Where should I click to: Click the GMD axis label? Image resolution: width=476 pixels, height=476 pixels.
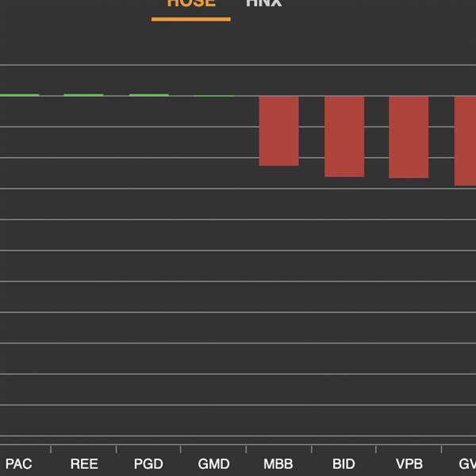[213, 464]
